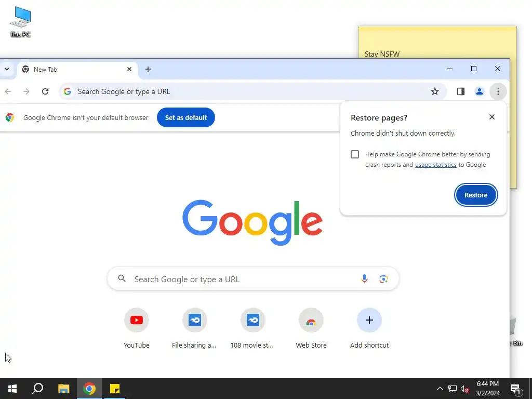Click the address bar field
This screenshot has height=399, width=532.
(253, 91)
